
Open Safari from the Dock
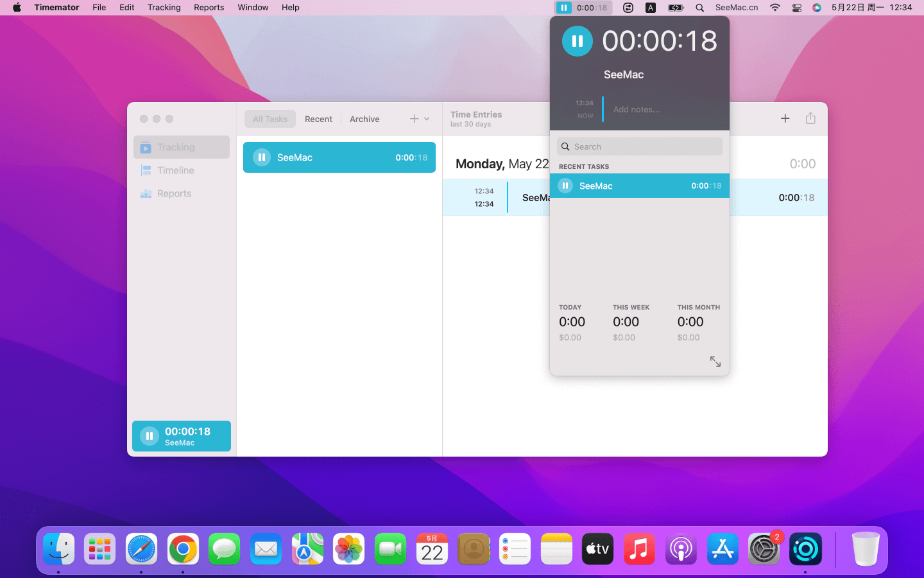pos(141,549)
